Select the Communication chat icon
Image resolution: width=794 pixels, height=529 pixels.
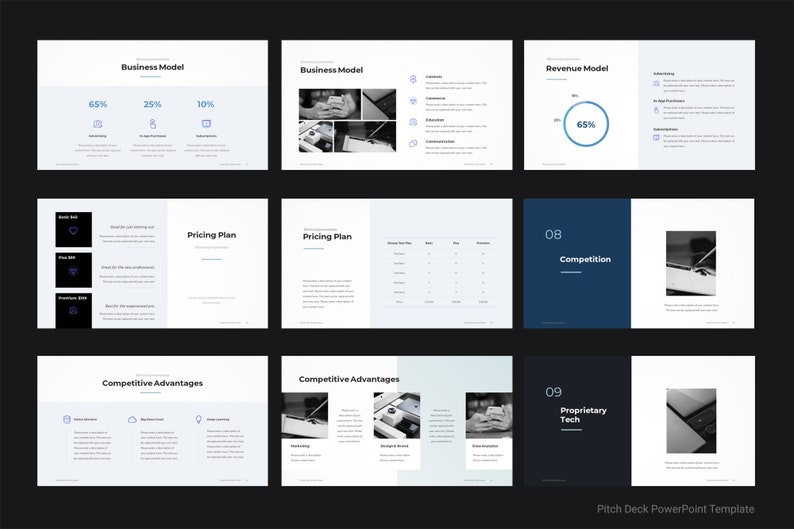[413, 144]
